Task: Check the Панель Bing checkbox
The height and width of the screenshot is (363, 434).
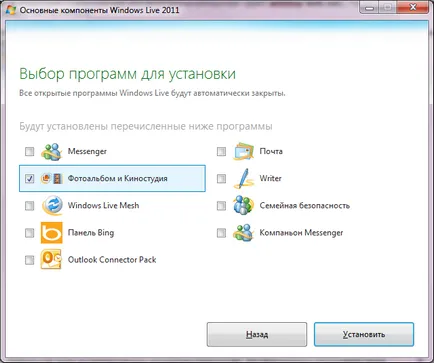Action: 30,233
